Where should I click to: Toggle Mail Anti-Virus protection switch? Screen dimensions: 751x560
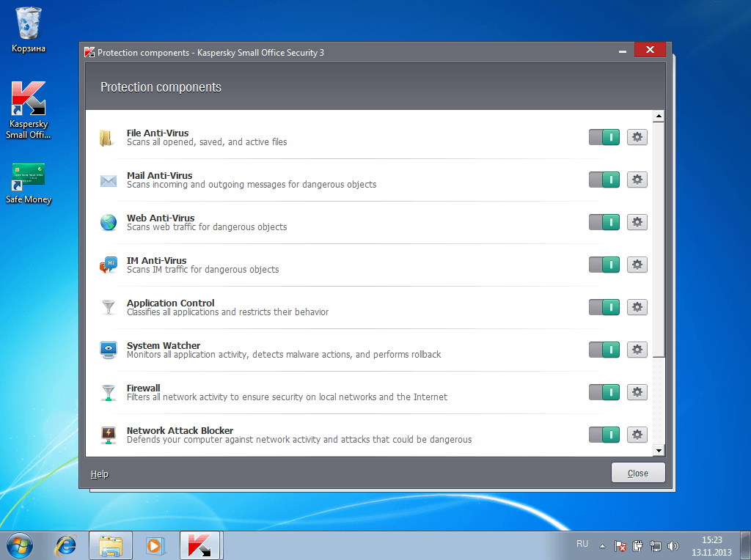[x=604, y=180]
